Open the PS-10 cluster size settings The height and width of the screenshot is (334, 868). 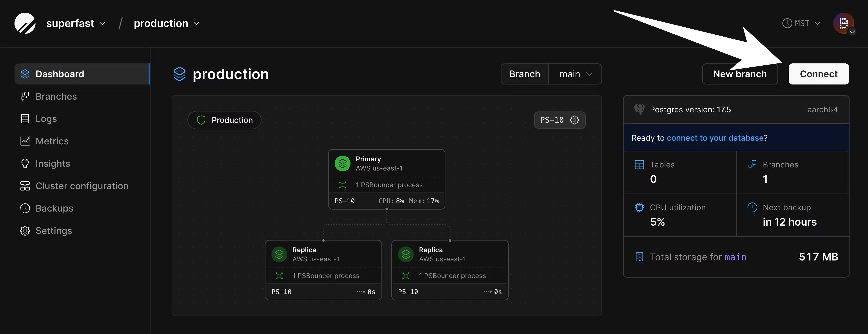pyautogui.click(x=560, y=120)
